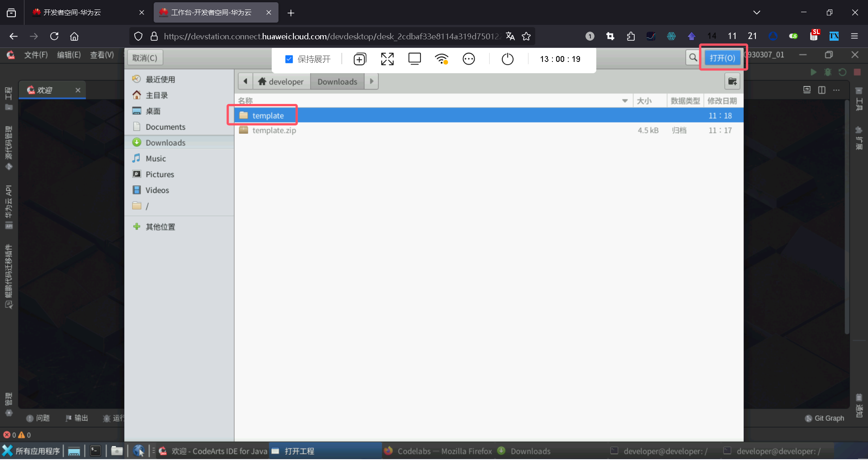Screen dimensions: 868x461
Task: Open the 编辑(E) menu in CodeArts IDE
Action: (x=69, y=55)
